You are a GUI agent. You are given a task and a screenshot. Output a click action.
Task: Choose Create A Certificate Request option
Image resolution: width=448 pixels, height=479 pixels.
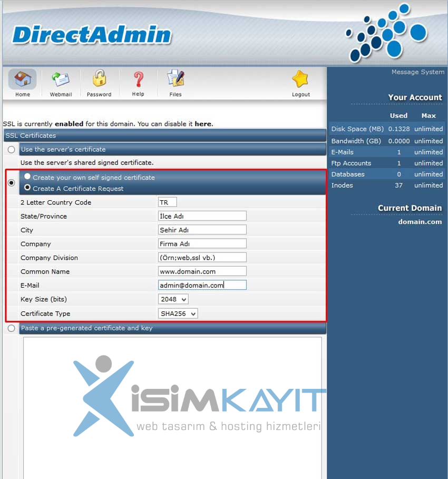27,187
